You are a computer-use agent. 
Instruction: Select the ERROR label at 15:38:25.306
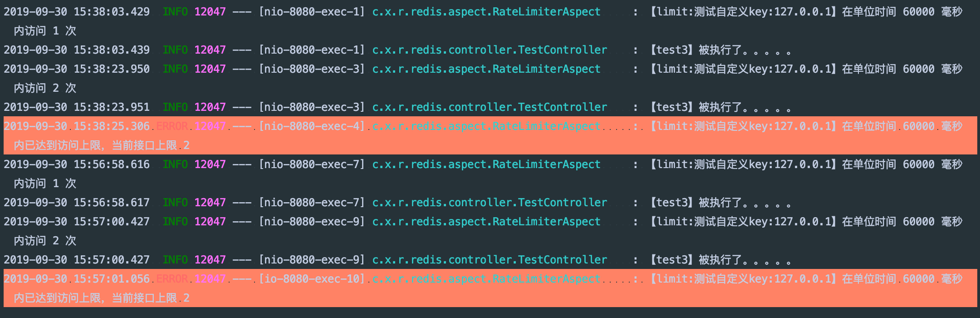pos(172,126)
